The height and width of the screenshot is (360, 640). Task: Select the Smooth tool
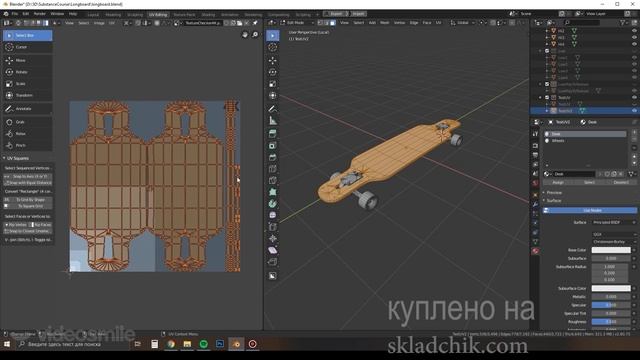coord(273,215)
